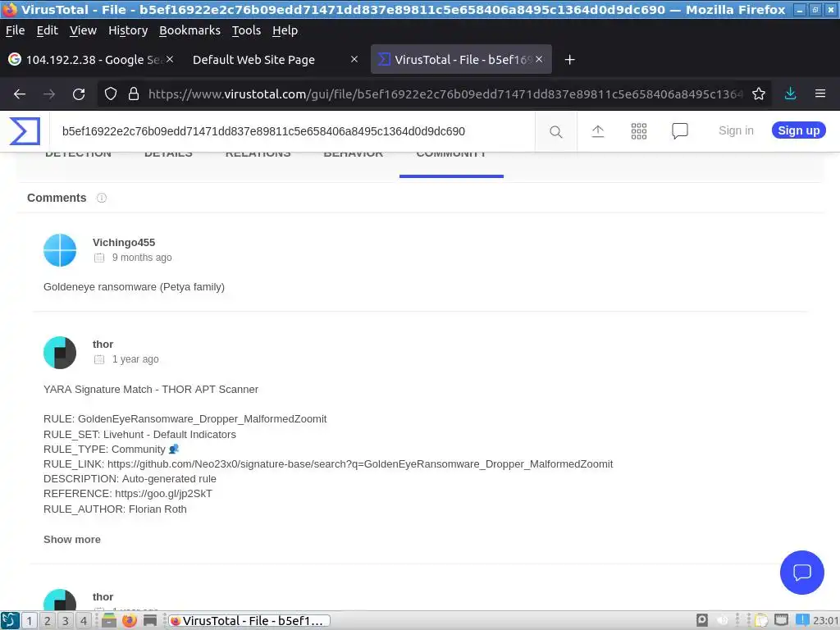840x630 pixels.
Task: Open the Help menu
Action: click(x=285, y=30)
